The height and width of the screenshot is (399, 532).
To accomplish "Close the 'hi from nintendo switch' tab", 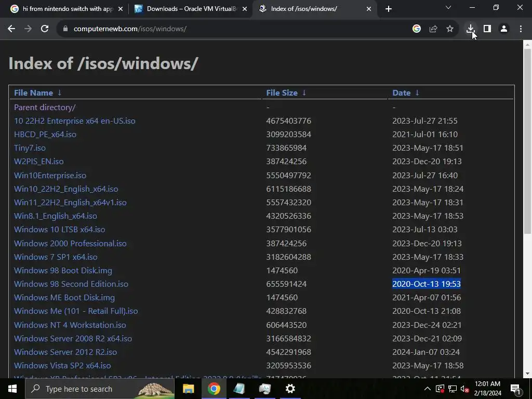I will [120, 9].
